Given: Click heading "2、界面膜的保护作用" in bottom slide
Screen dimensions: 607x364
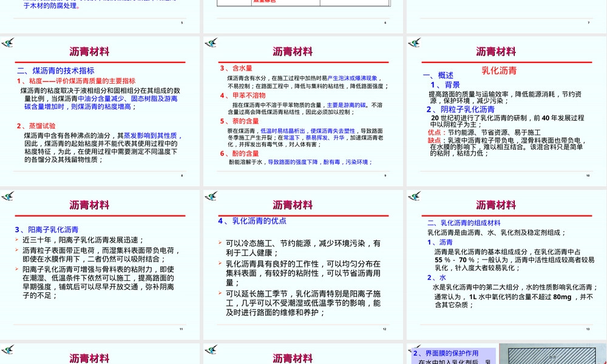Looking at the screenshot, I should point(446,353).
